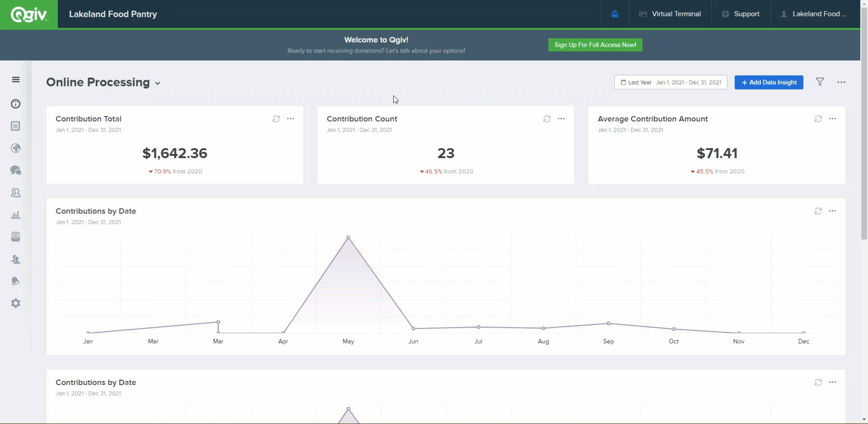Open the bar chart reports icon
Image resolution: width=868 pixels, height=424 pixels.
click(x=16, y=215)
